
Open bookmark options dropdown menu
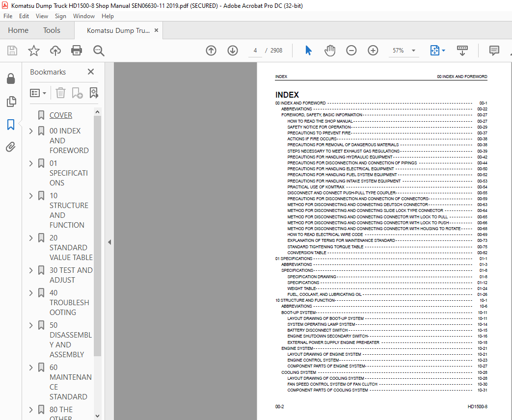pyautogui.click(x=38, y=93)
